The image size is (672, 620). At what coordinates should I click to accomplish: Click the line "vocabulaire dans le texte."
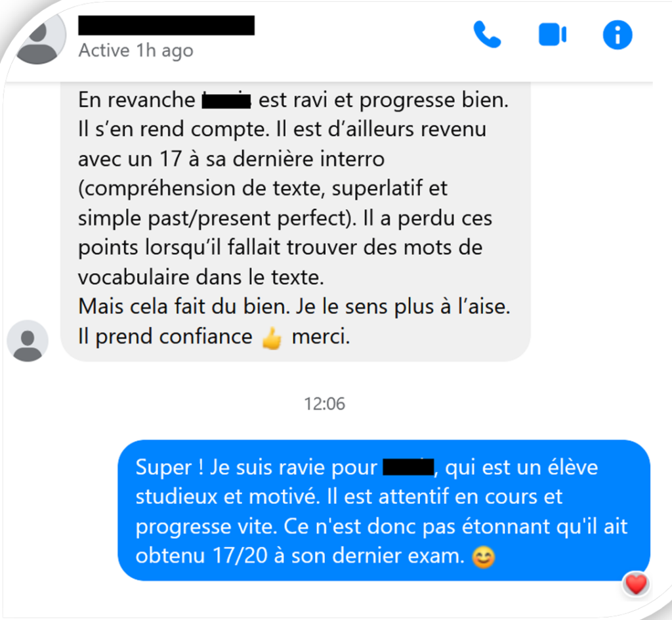point(201,277)
